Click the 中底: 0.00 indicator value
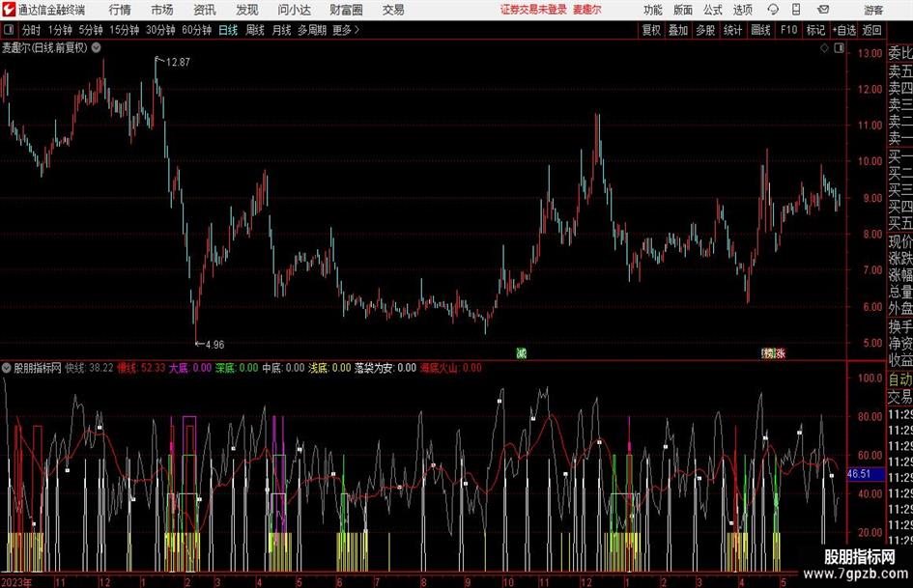This screenshot has height=588, width=913. click(284, 368)
